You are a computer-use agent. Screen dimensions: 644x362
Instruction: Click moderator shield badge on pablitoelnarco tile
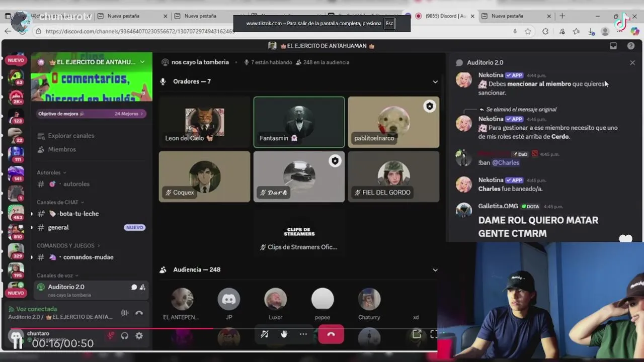(429, 107)
